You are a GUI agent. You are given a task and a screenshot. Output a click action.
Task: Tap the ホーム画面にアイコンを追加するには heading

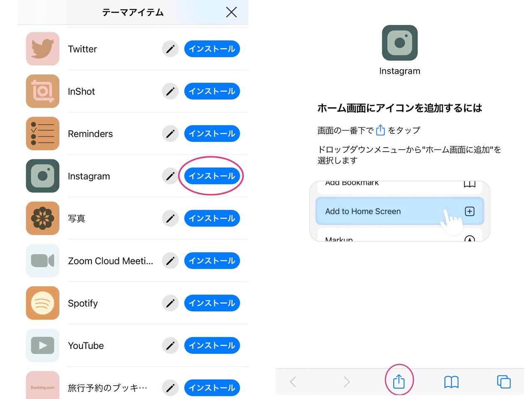click(400, 108)
